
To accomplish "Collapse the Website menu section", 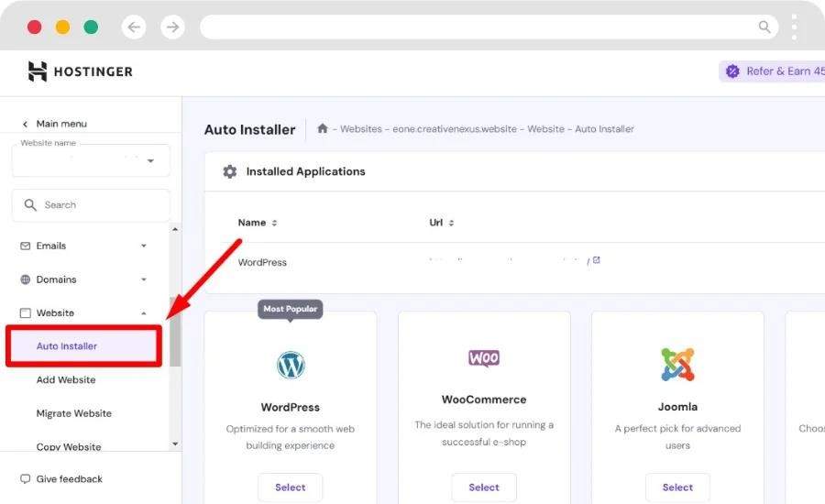I will pos(144,313).
